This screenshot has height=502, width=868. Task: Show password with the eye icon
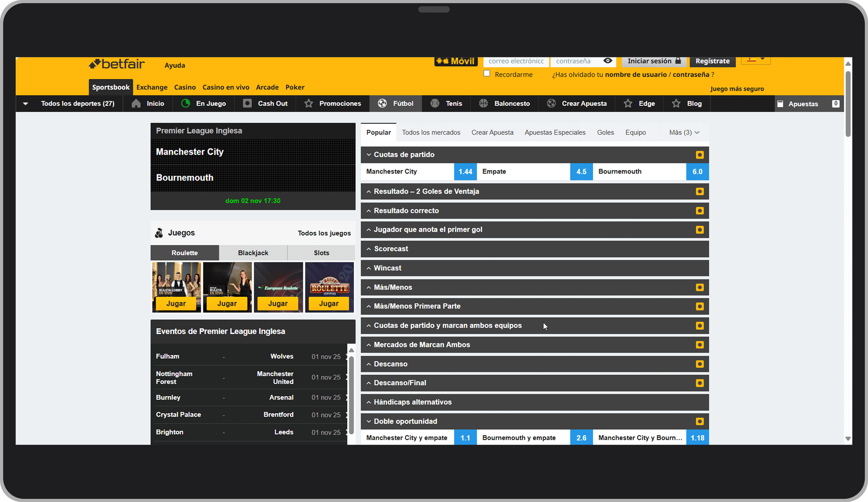pyautogui.click(x=608, y=61)
